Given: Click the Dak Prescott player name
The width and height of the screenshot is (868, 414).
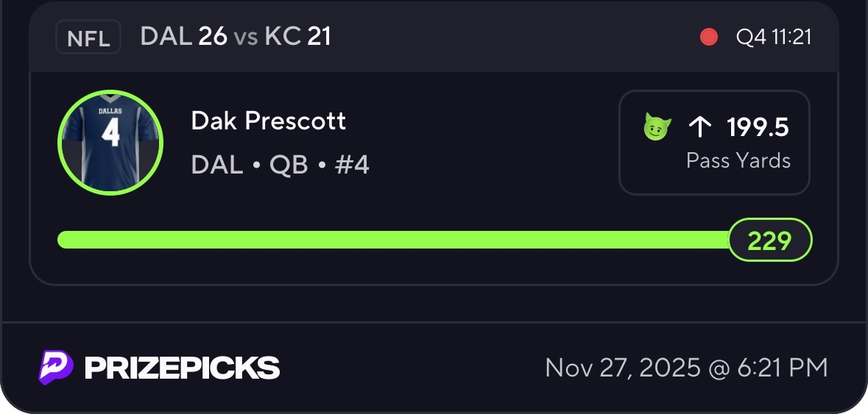Looking at the screenshot, I should coord(268,121).
